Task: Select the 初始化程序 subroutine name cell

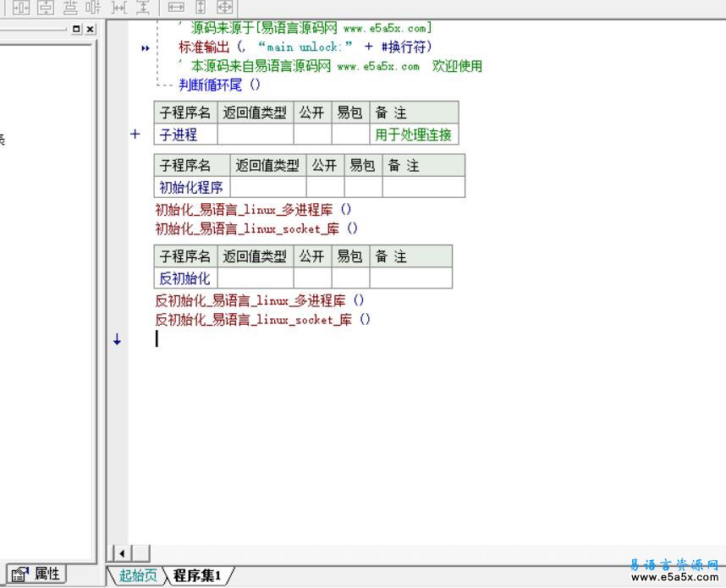Action: [192, 187]
